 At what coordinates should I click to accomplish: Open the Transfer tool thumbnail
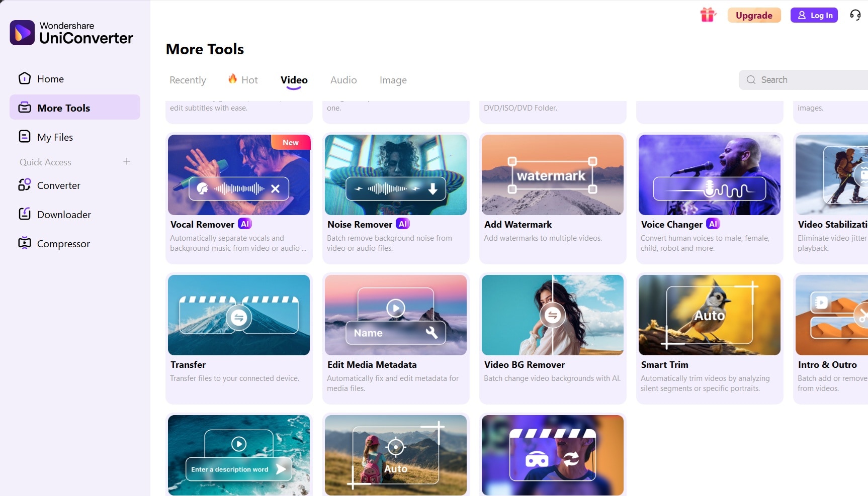pyautogui.click(x=239, y=315)
